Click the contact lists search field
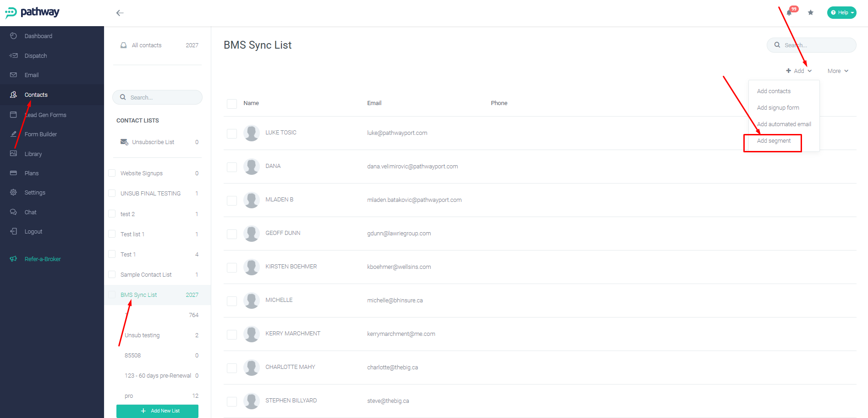This screenshot has width=868, height=418. [157, 97]
